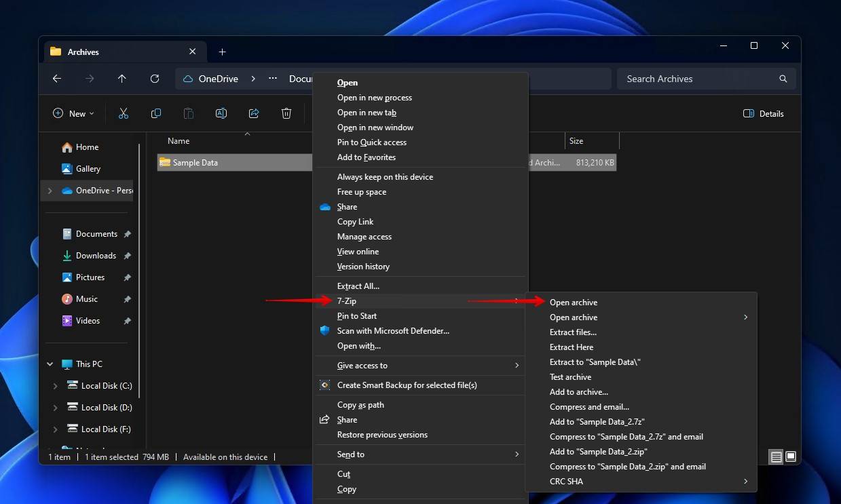
Task: Click the back navigation arrow
Action: point(57,79)
